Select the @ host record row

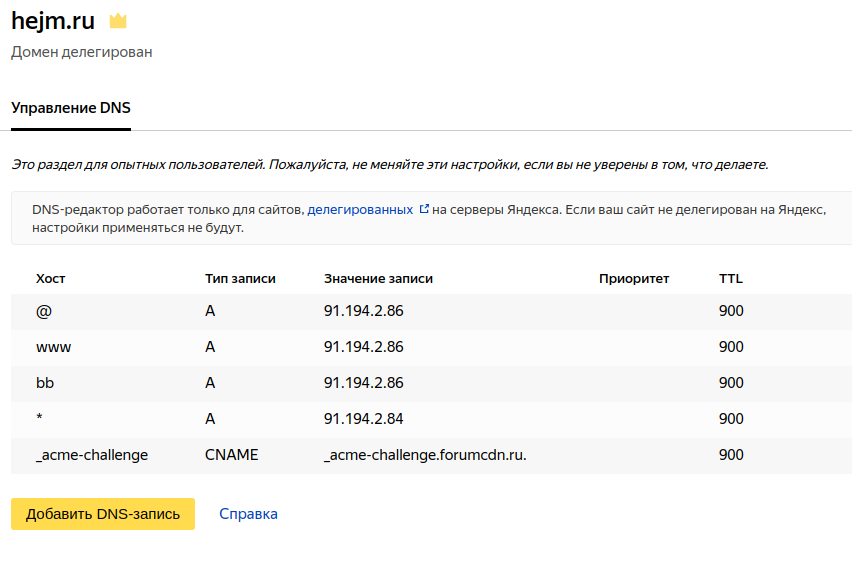431,311
